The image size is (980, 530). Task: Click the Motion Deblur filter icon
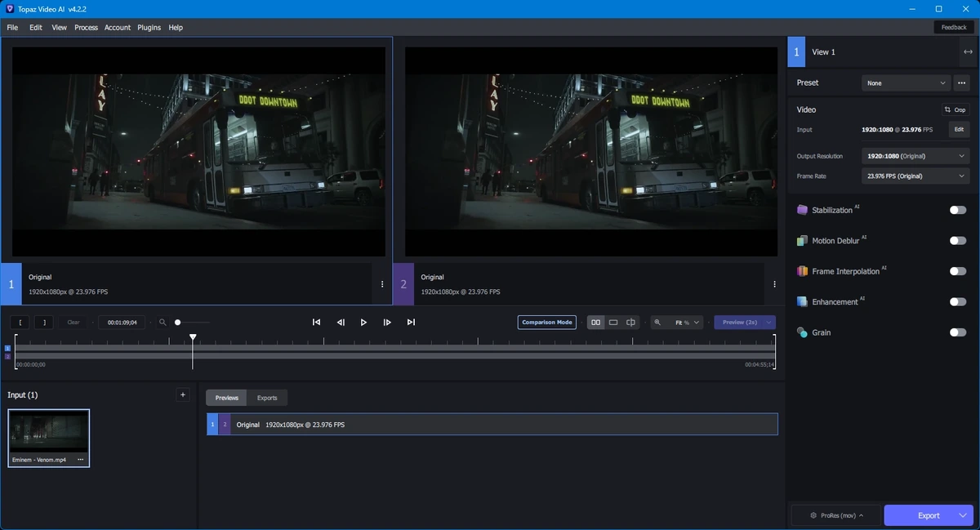pos(802,241)
